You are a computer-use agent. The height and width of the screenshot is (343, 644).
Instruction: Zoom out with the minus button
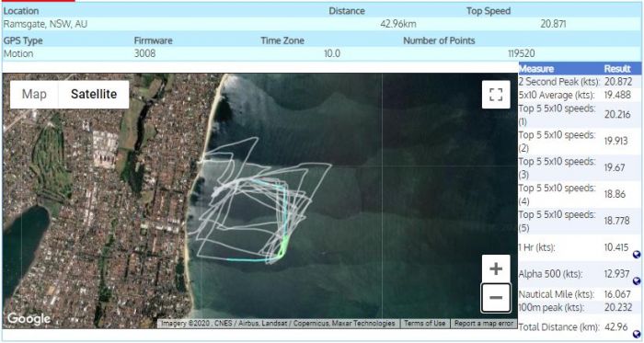[x=496, y=297]
